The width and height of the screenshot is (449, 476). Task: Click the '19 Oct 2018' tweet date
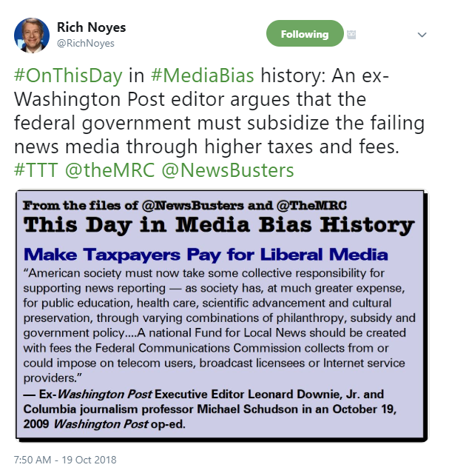[x=90, y=460]
